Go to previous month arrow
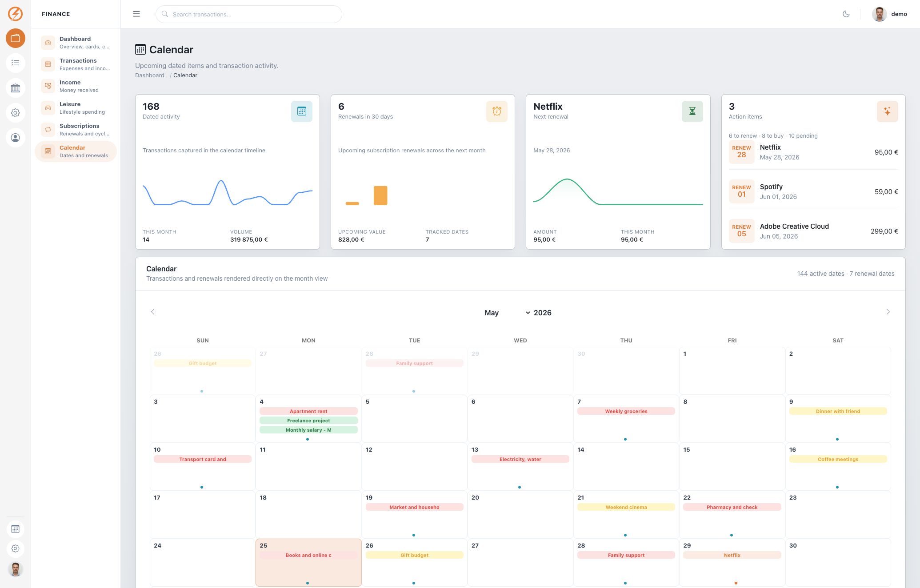 (x=153, y=312)
